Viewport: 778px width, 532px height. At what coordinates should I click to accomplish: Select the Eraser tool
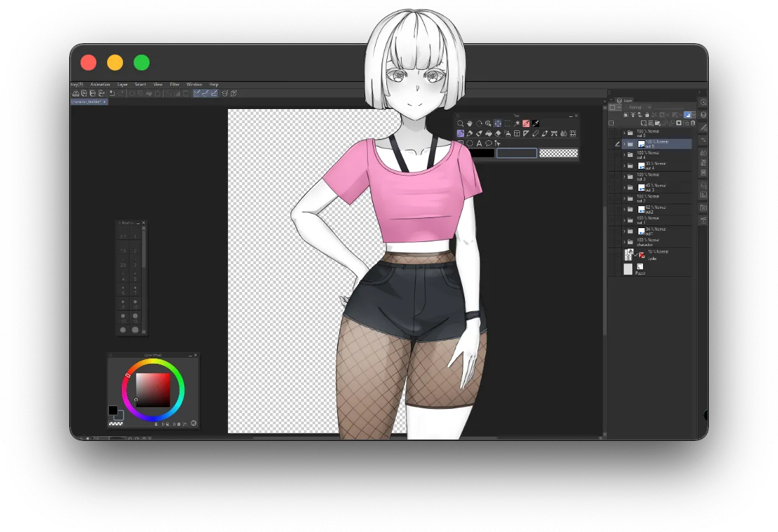coord(497,134)
